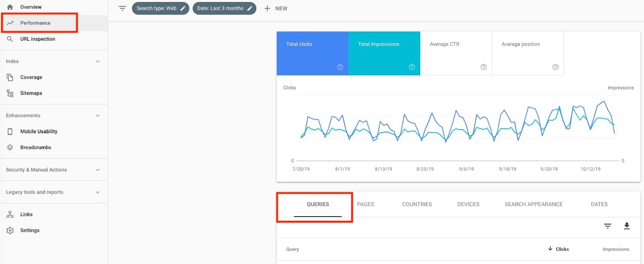Open the Mobile Usability report

39,132
